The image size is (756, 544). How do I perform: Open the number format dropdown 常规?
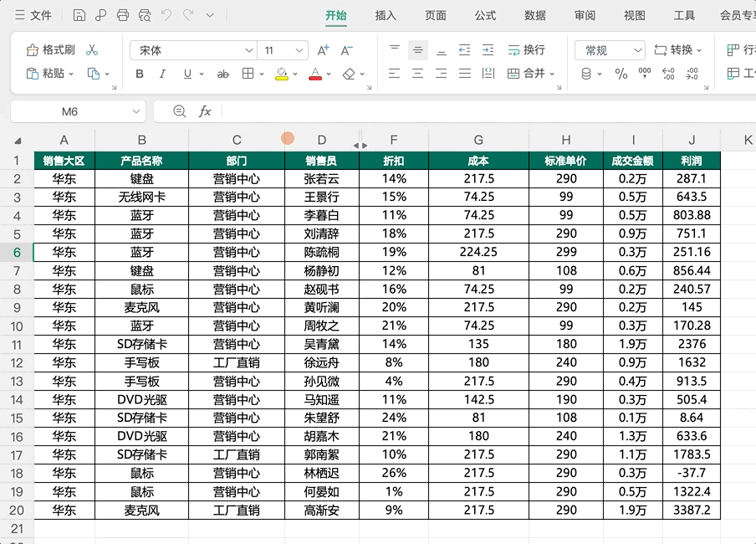click(610, 50)
